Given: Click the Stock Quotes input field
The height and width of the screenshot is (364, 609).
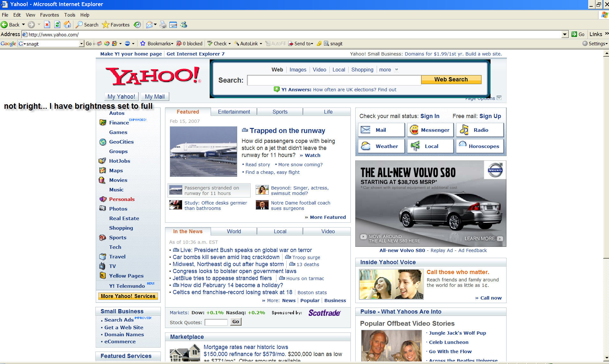Looking at the screenshot, I should (216, 322).
